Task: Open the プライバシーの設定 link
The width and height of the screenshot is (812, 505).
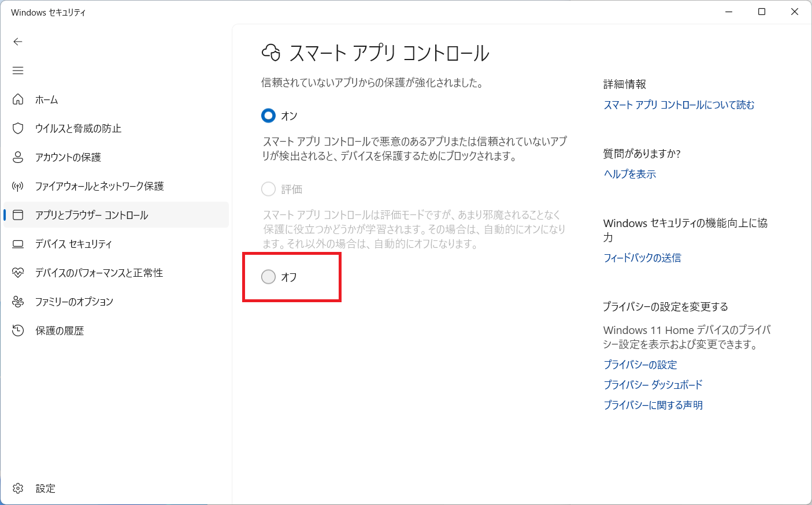Action: tap(640, 365)
